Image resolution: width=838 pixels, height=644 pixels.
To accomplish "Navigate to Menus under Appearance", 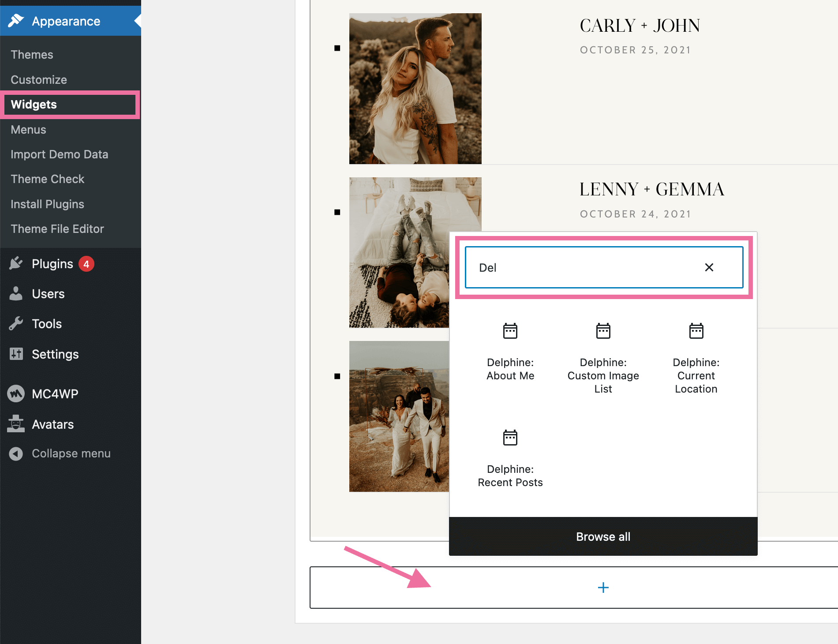I will 28,130.
